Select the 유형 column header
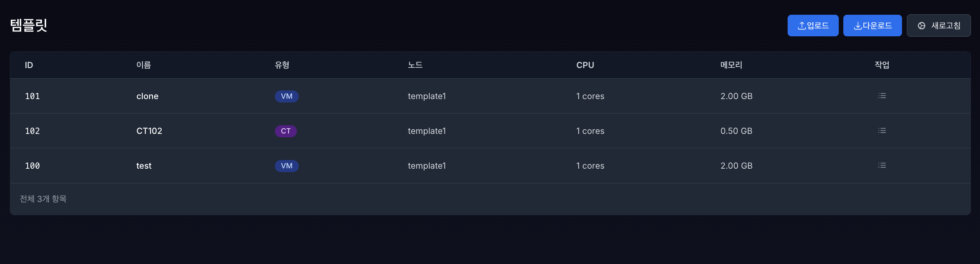Image resolution: width=980 pixels, height=264 pixels. pos(282,65)
